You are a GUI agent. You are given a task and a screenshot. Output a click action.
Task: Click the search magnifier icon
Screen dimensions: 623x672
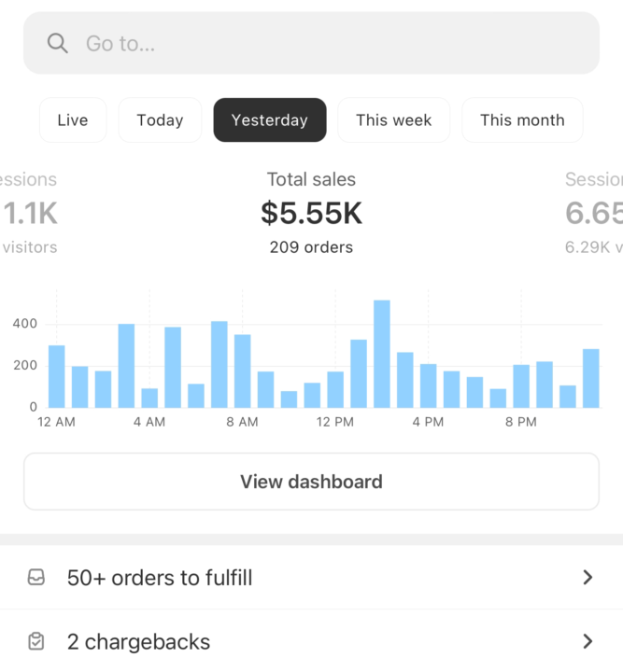tap(57, 43)
